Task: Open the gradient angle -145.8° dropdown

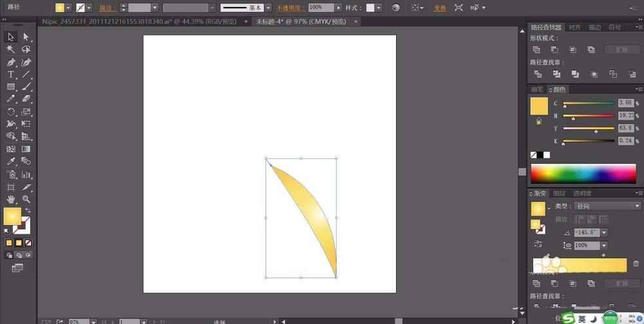Action: pyautogui.click(x=604, y=233)
